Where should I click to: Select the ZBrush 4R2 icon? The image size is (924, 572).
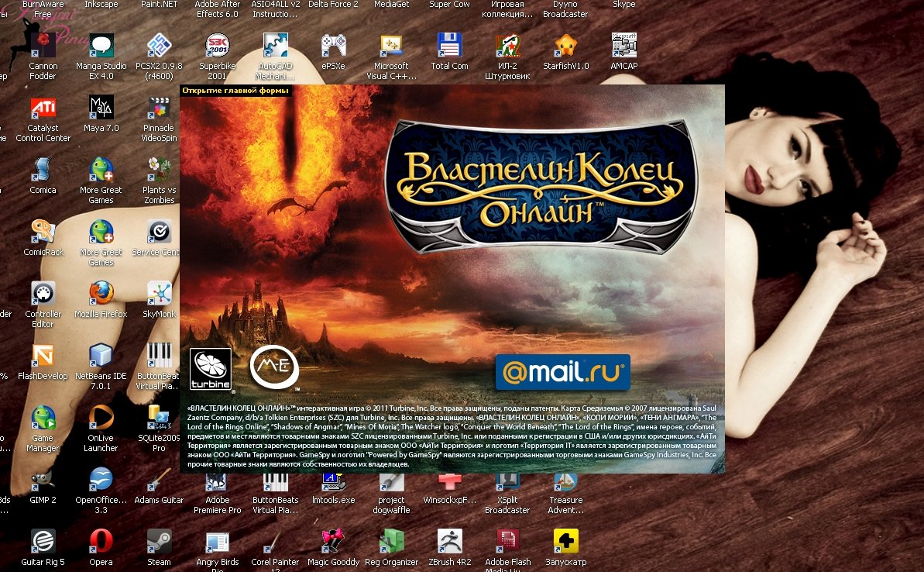[449, 541]
